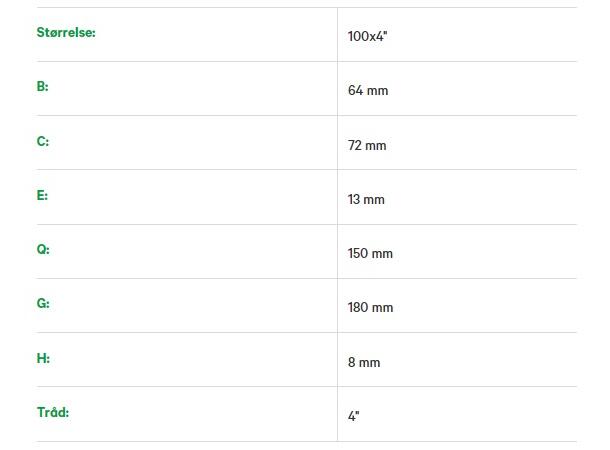Click the 64 mm value
Viewport: 610px width, 450px height.
[368, 90]
